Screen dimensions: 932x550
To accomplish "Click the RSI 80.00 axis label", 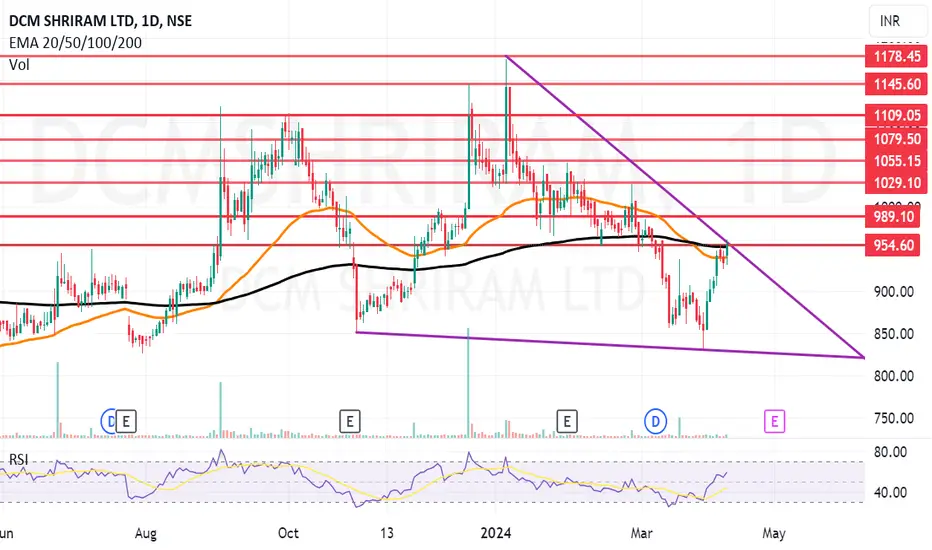I will pyautogui.click(x=890, y=452).
